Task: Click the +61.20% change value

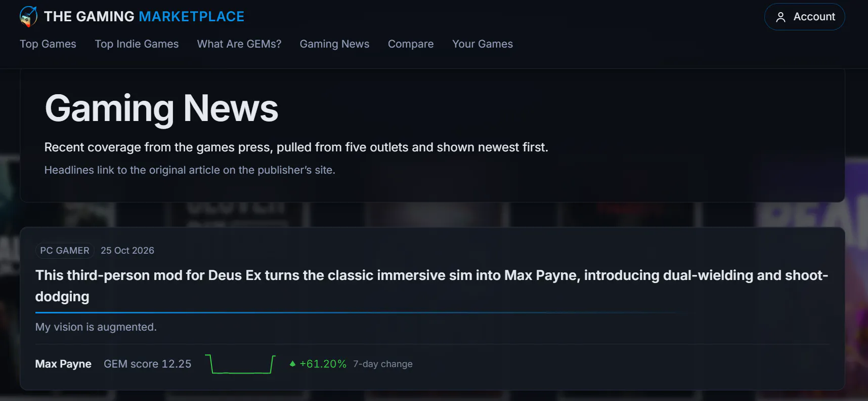Action: point(323,364)
